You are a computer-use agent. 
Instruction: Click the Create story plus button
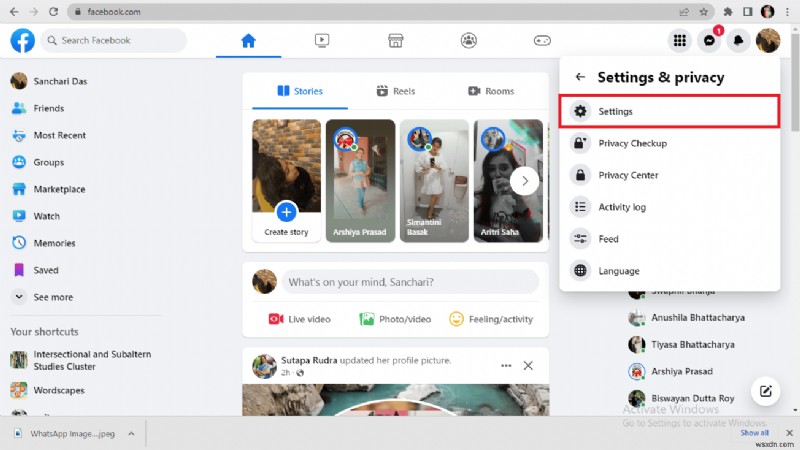[x=286, y=212]
